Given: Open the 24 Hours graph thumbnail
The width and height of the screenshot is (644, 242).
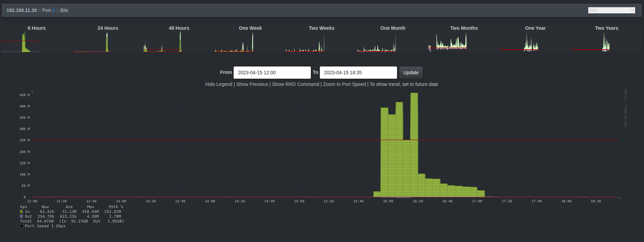Looking at the screenshot, I should [x=92, y=42].
